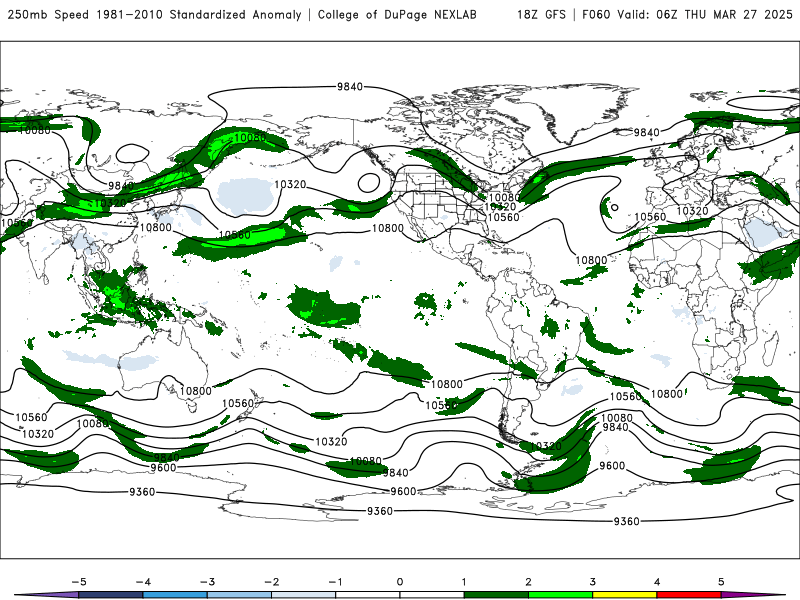Viewport: 800px width, 600px height.
Task: Click the 9840 contour label above Alaska
Action: click(349, 87)
